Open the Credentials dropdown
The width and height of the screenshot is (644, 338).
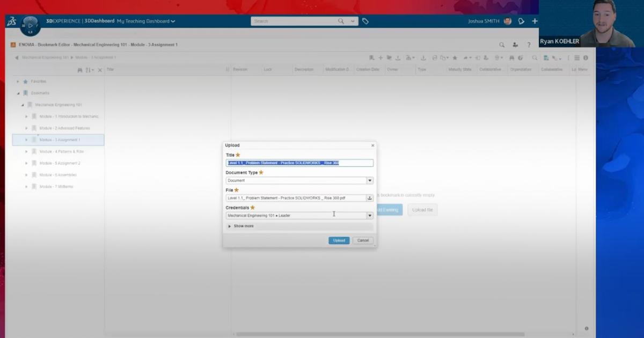[370, 215]
